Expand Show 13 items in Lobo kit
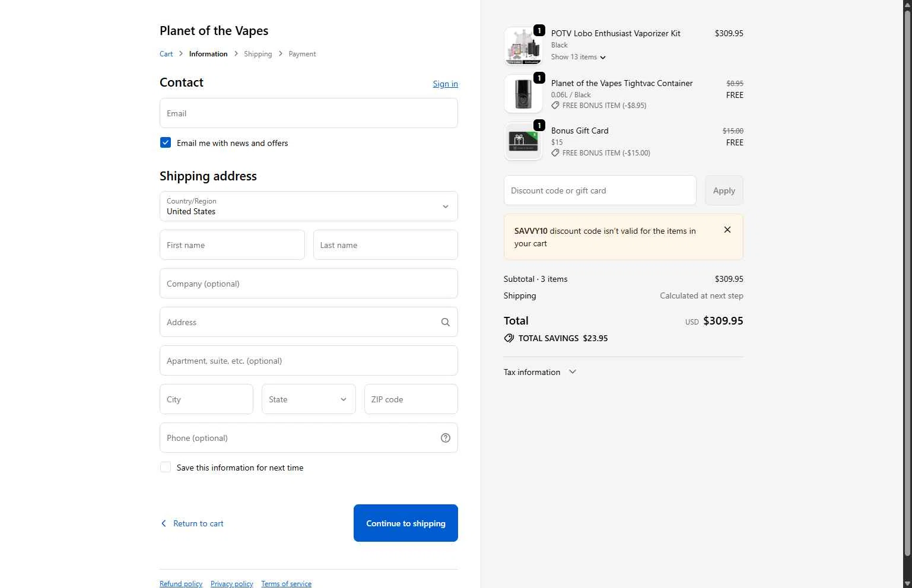The image size is (912, 588). coord(579,57)
